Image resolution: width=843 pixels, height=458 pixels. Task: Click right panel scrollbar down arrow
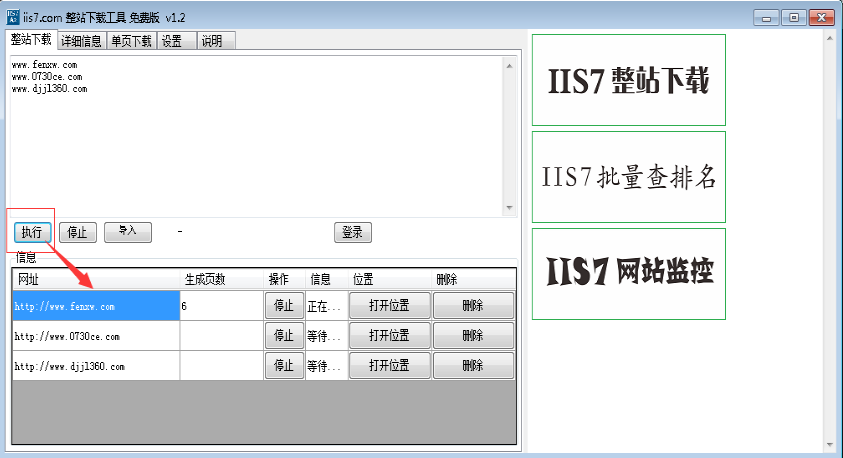pos(830,445)
